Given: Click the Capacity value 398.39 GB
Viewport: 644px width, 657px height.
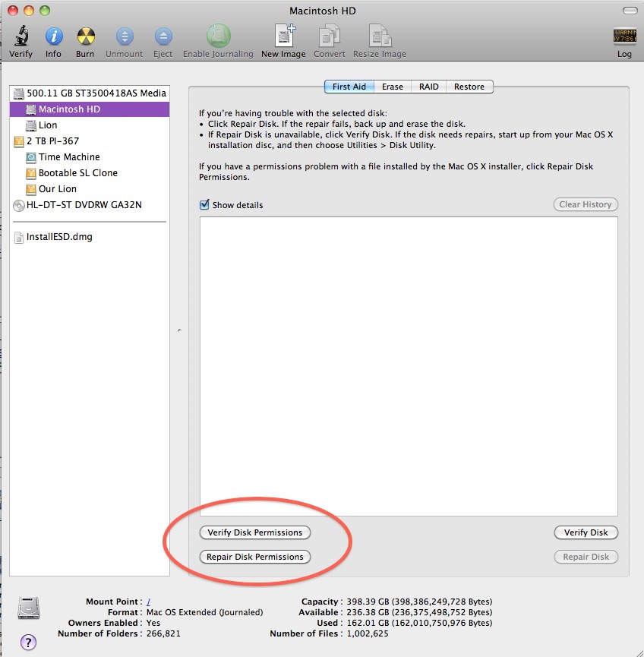Looking at the screenshot, I should [x=419, y=602].
